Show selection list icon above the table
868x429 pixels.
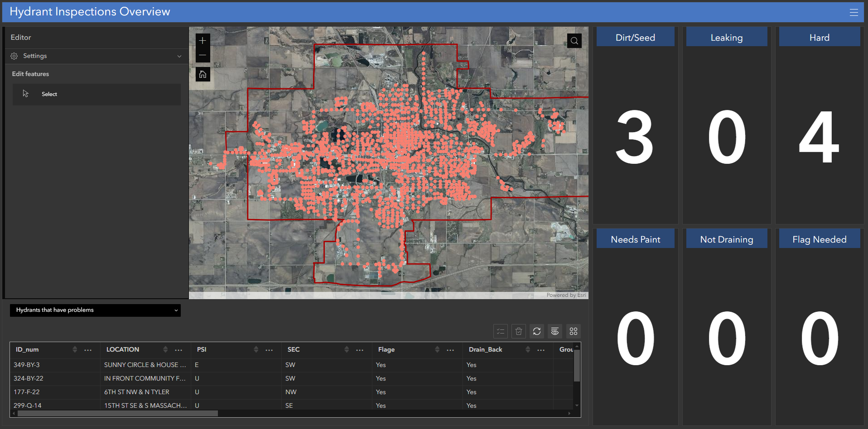(x=500, y=331)
